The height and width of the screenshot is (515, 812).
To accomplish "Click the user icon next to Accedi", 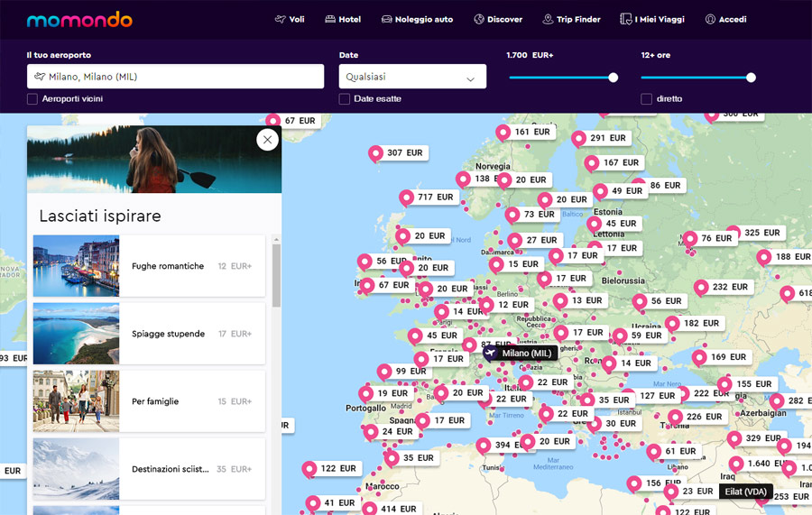I will point(710,19).
